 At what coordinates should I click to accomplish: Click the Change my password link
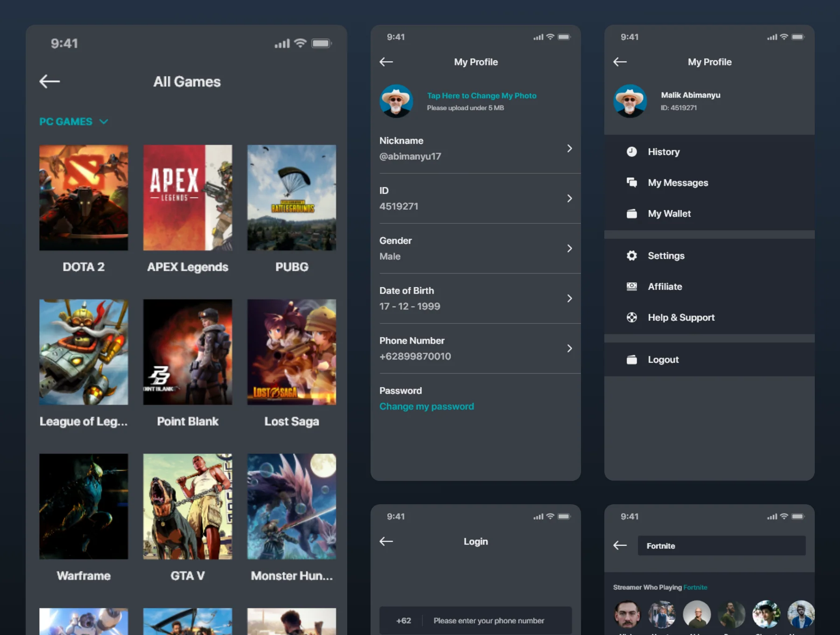tap(427, 406)
